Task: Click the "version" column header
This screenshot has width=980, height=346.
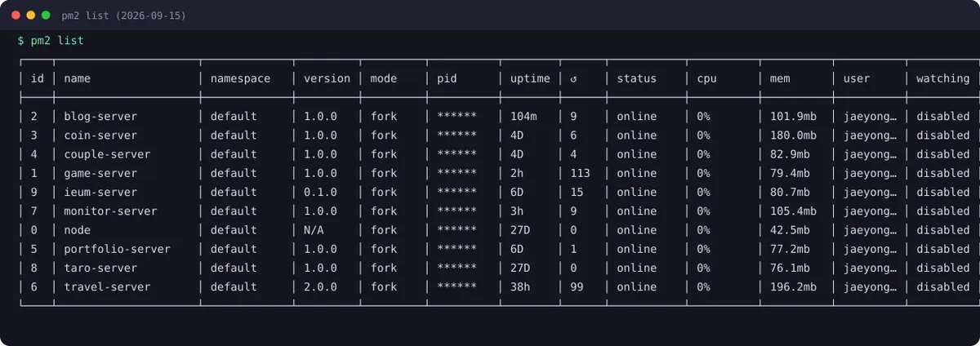Action: pos(327,78)
